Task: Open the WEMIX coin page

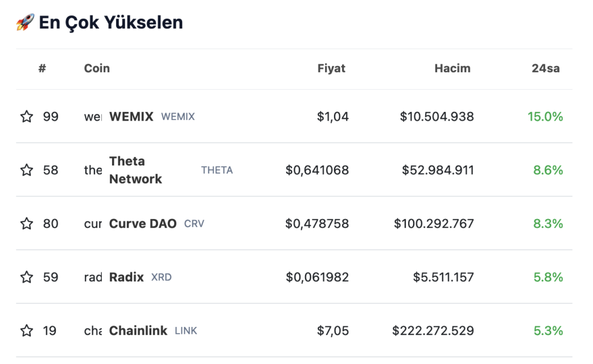Action: point(131,117)
